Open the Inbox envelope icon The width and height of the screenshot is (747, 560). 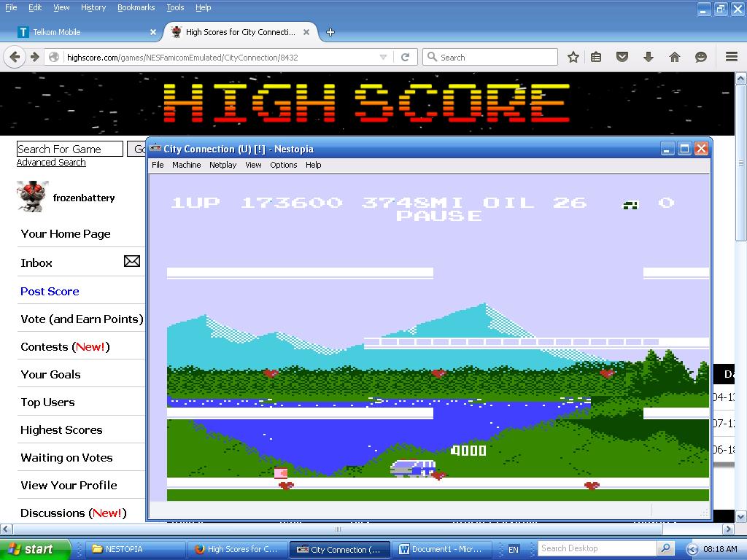pos(132,261)
